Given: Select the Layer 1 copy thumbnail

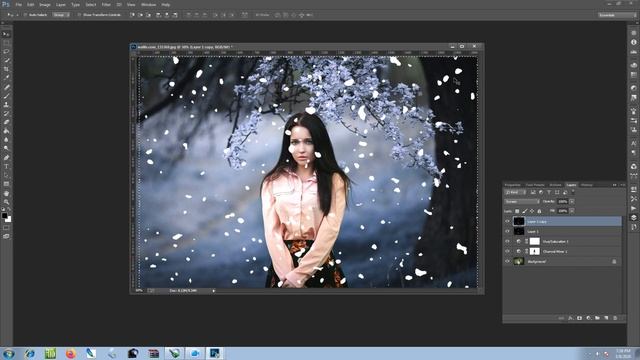Looking at the screenshot, I should (519, 221).
